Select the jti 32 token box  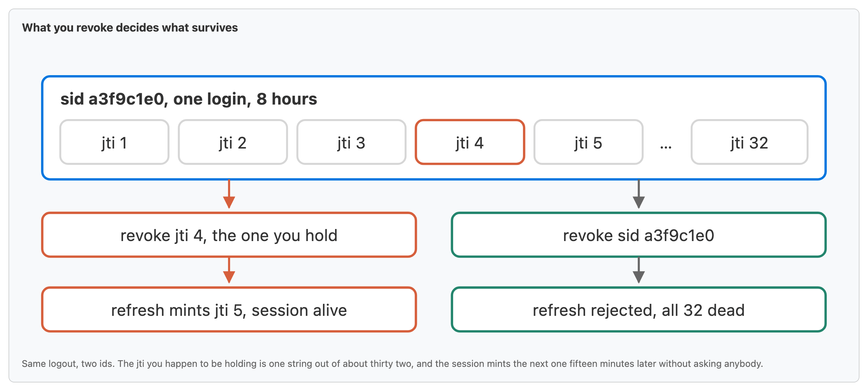tap(749, 142)
